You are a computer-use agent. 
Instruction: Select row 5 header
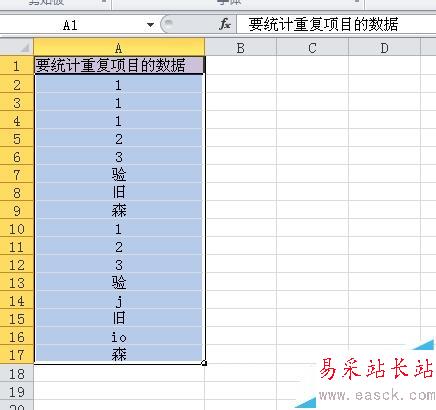pos(17,138)
